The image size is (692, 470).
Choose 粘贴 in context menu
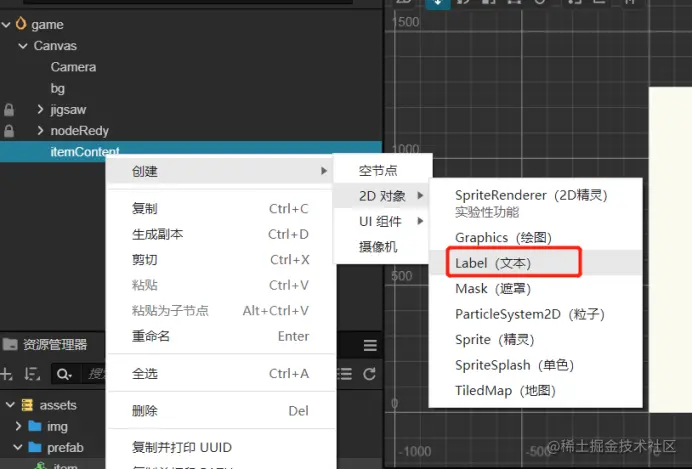219,285
